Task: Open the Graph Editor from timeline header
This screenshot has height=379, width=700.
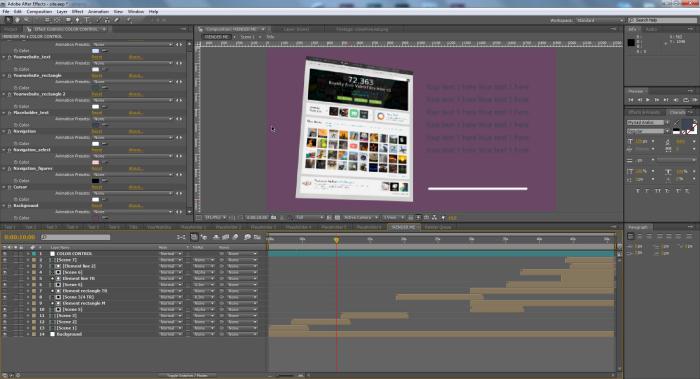Action: click(x=257, y=237)
